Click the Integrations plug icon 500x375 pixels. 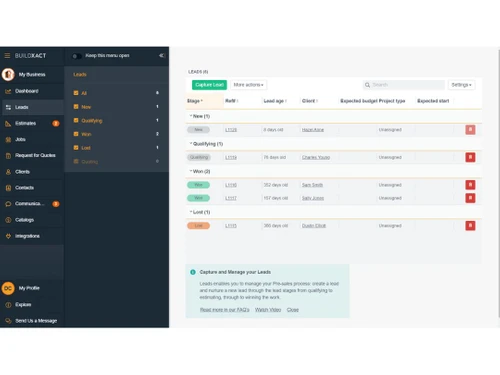tap(8, 236)
